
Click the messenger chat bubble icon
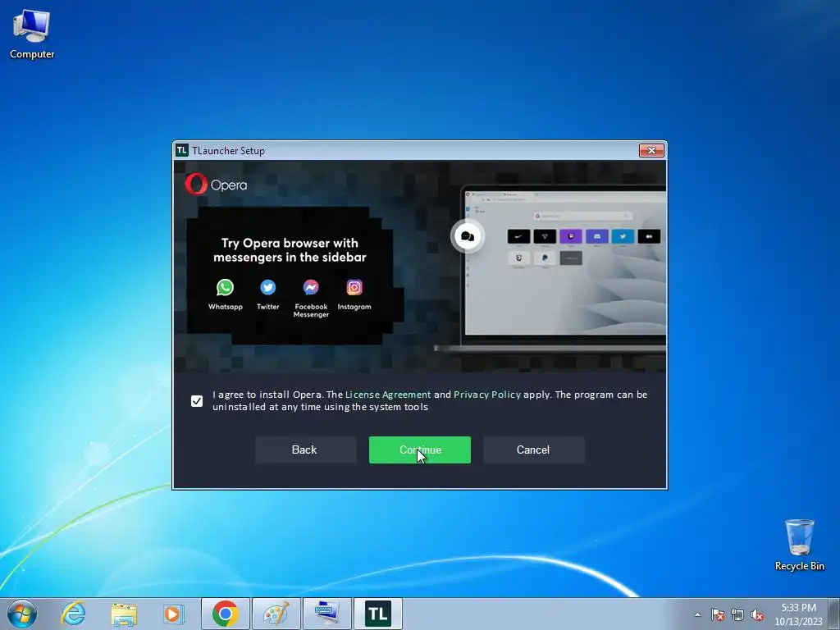467,236
